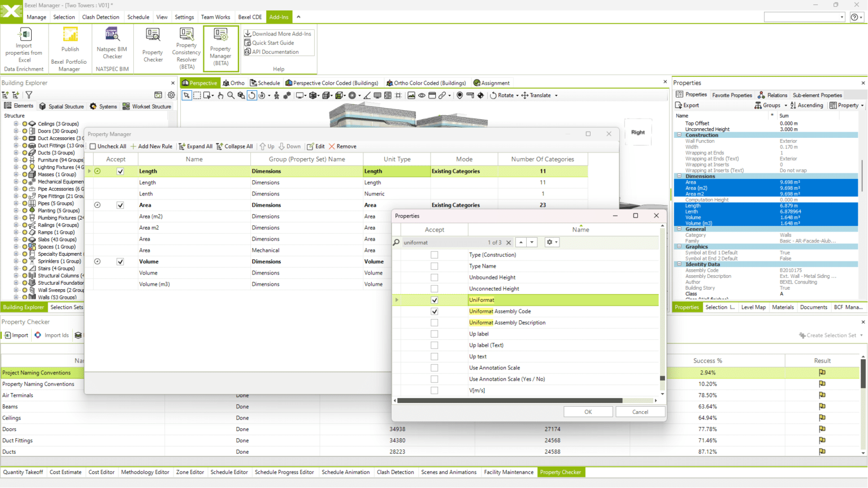Toggle the Uncheck All checkbox in Property Manager
The image size is (868, 488).
(x=93, y=146)
